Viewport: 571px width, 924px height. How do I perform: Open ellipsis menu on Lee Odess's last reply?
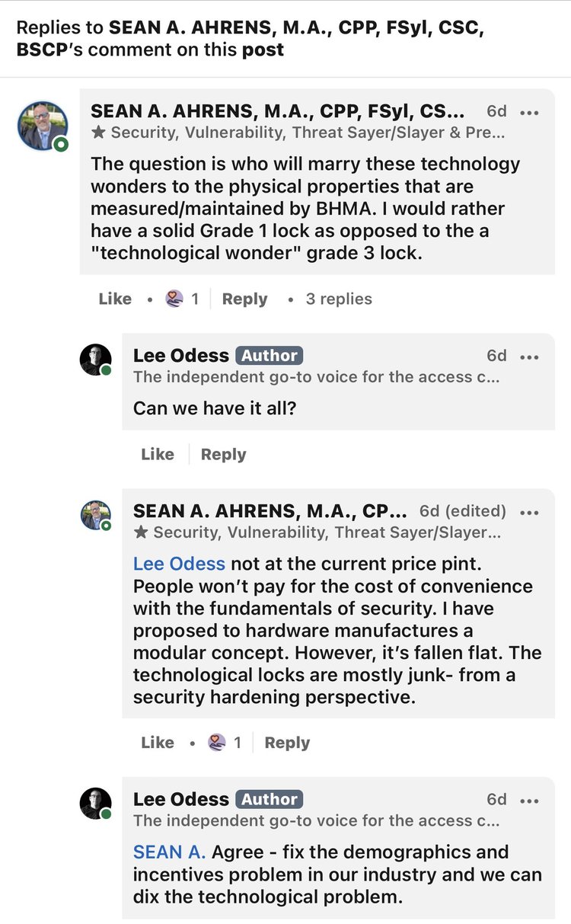529,801
